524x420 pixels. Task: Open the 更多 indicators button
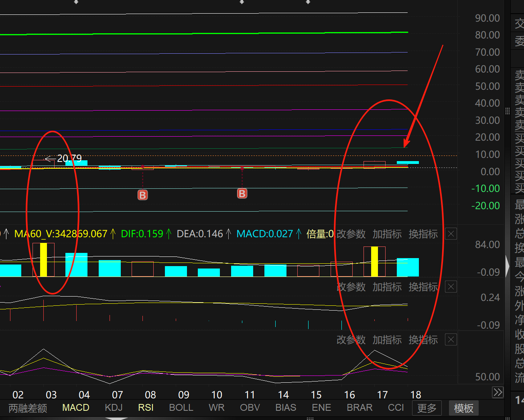click(x=427, y=408)
